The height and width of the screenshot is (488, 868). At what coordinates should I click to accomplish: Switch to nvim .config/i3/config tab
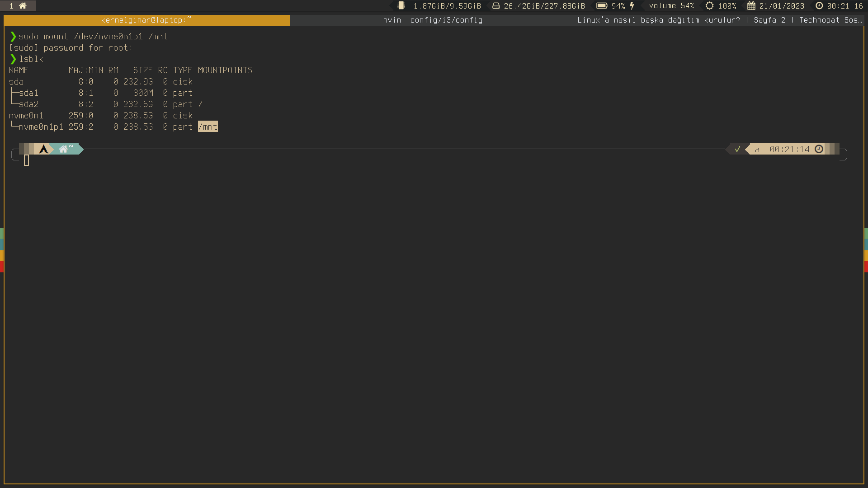coord(433,20)
